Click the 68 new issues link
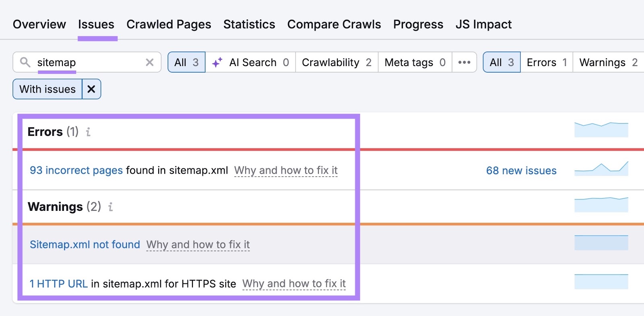The width and height of the screenshot is (644, 316). coord(521,170)
